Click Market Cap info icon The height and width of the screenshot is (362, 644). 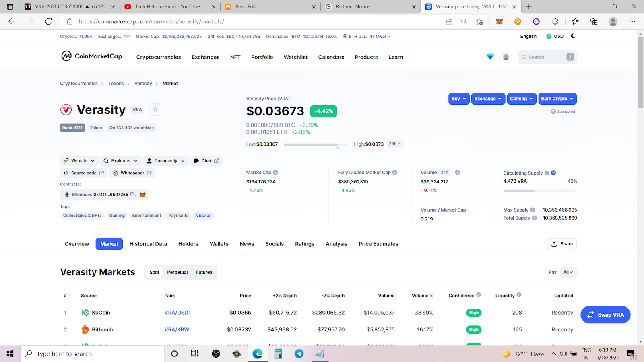point(275,172)
